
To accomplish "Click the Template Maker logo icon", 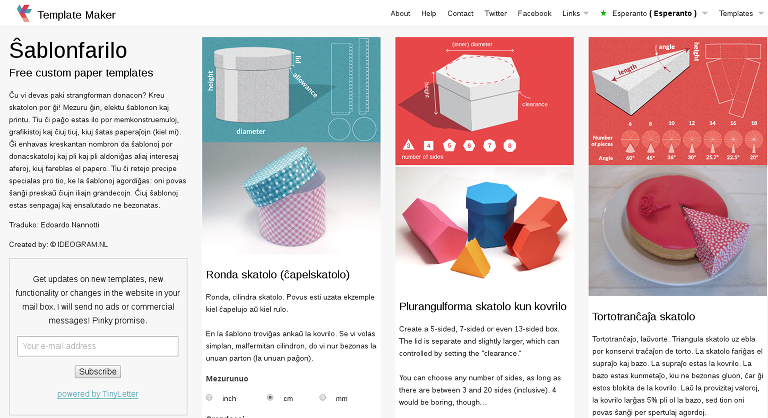I will [x=24, y=13].
